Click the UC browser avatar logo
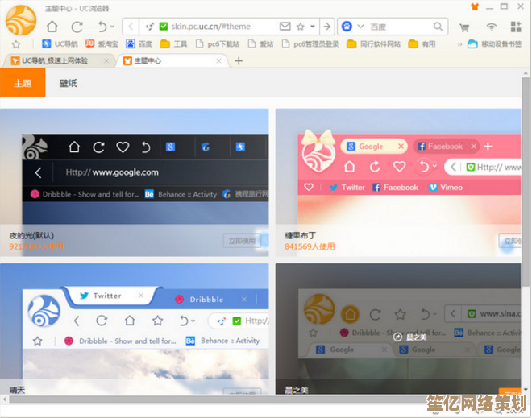The height and width of the screenshot is (418, 532). (x=21, y=21)
